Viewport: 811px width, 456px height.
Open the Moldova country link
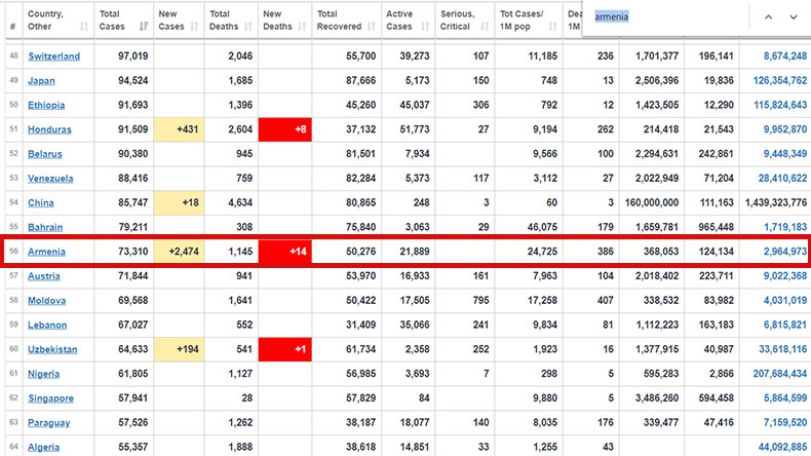(47, 300)
